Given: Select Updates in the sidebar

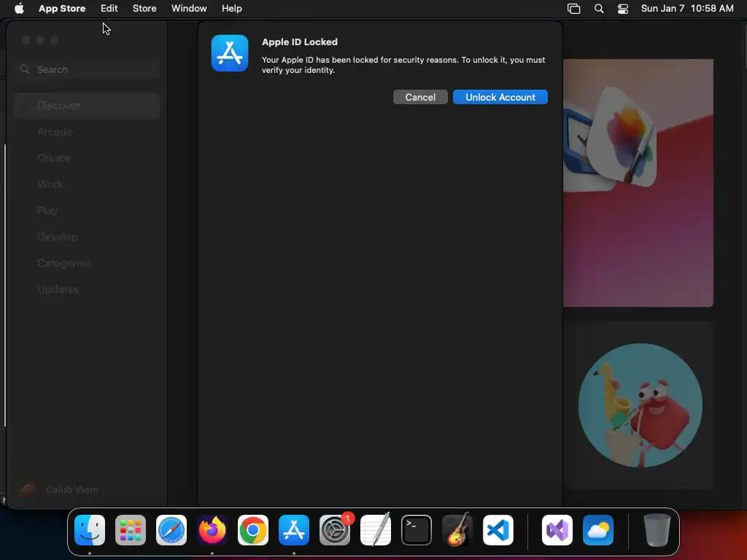Looking at the screenshot, I should [x=88, y=289].
